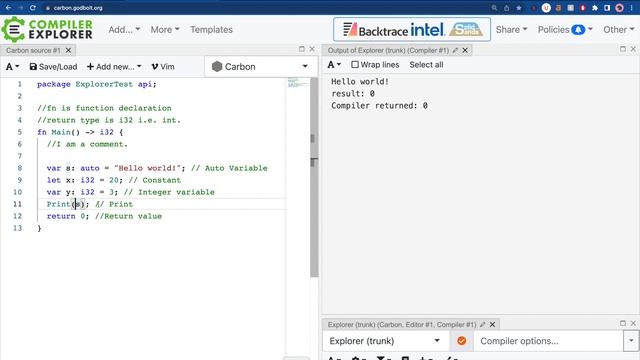Open the browser profile avatar
640x360 pixels.
(619, 8)
